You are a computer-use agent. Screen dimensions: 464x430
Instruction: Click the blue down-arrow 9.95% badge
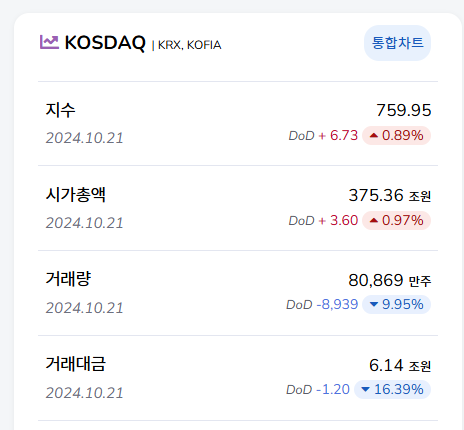(x=396, y=305)
